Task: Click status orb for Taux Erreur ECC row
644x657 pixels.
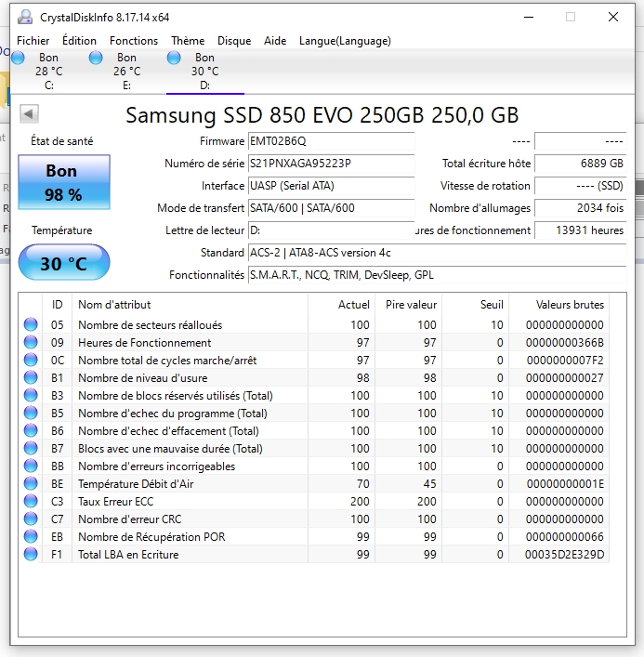Action: click(x=31, y=502)
